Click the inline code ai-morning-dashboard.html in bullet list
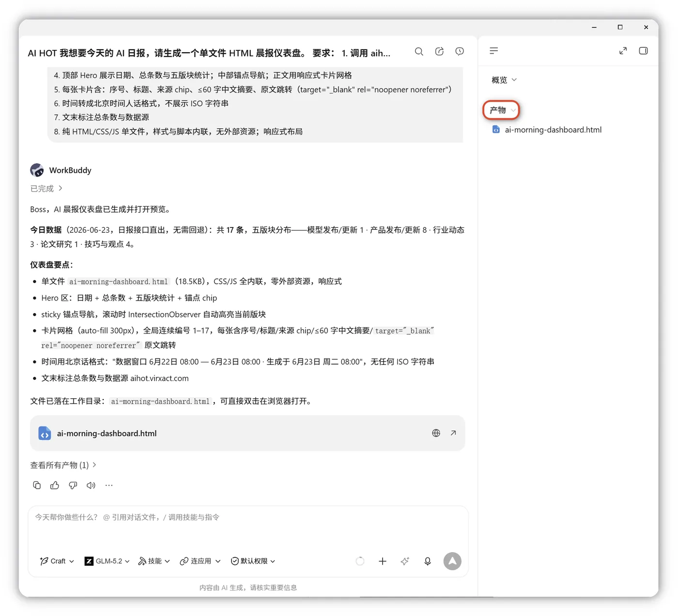 (119, 282)
